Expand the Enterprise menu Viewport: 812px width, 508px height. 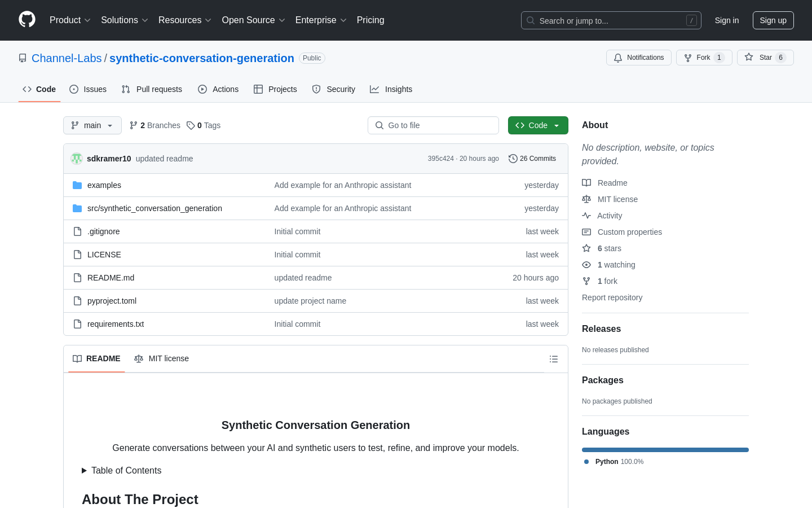click(321, 20)
